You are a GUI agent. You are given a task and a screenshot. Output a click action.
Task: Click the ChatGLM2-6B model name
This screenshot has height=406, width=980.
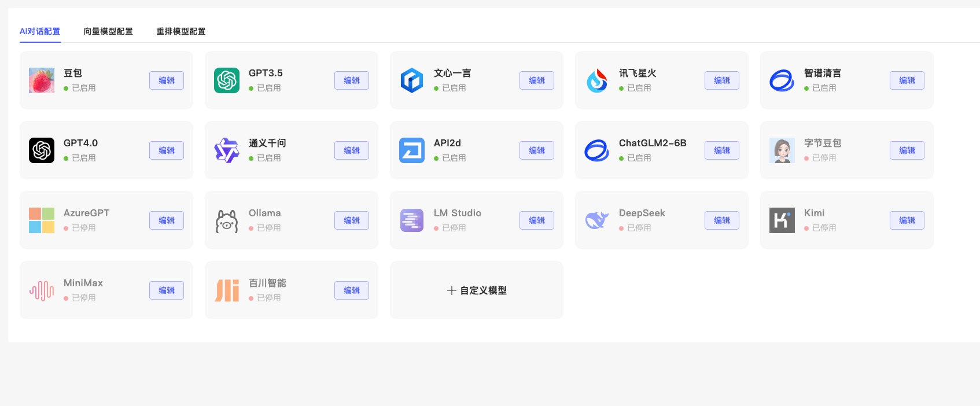pos(653,143)
